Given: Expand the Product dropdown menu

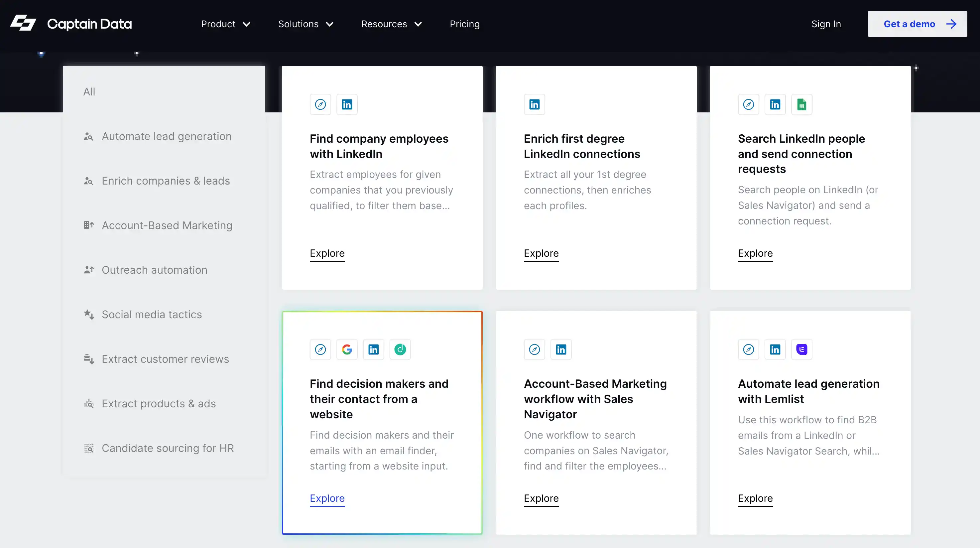Looking at the screenshot, I should pos(226,24).
